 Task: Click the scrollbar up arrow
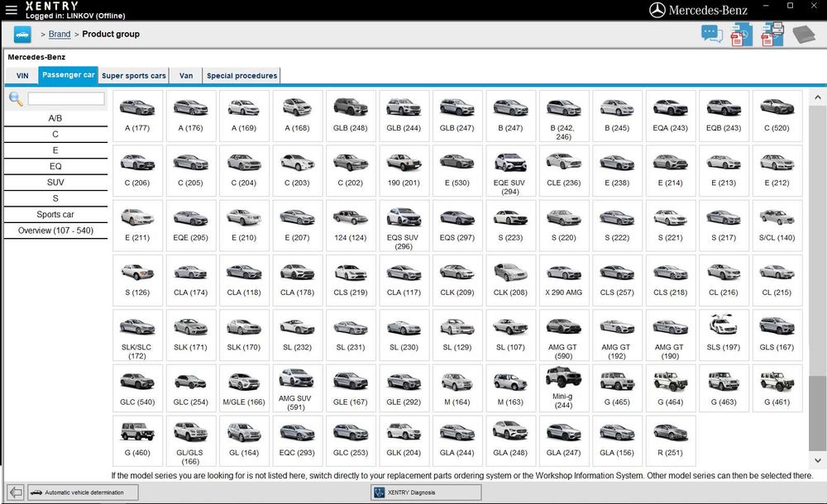pos(818,97)
